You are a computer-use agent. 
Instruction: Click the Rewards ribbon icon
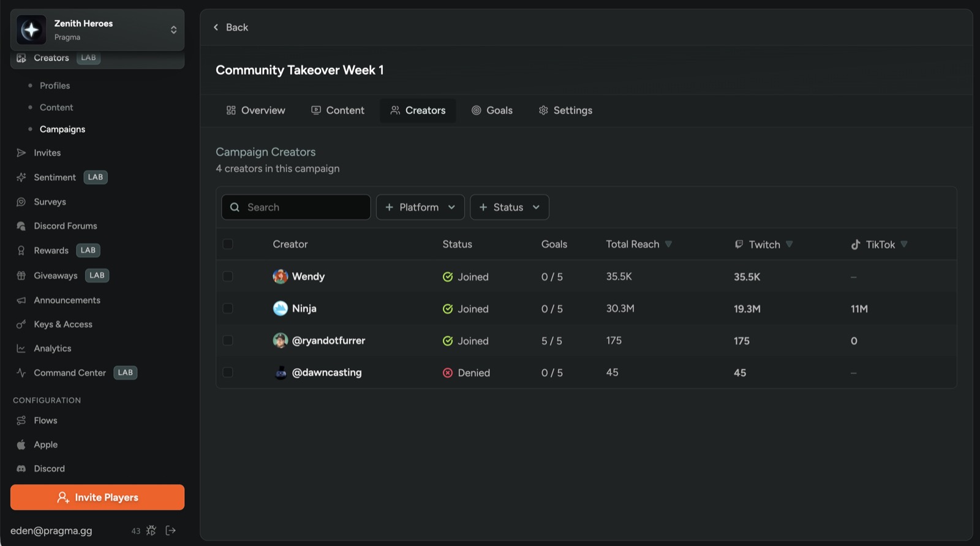[21, 251]
